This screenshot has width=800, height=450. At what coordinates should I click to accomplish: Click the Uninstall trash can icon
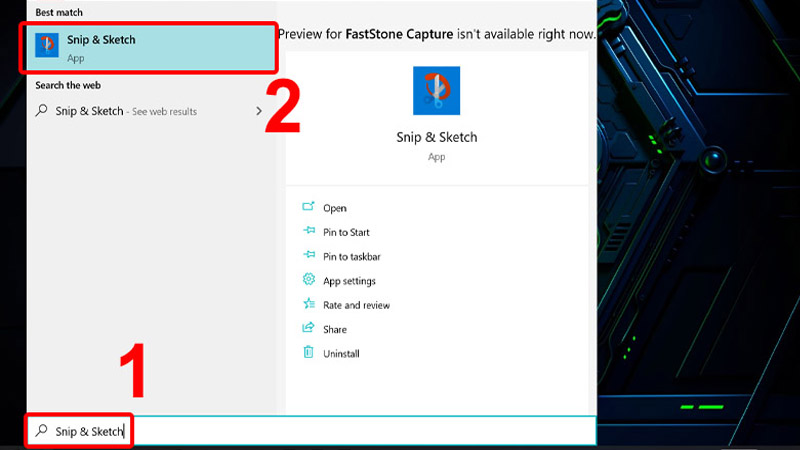coord(308,353)
